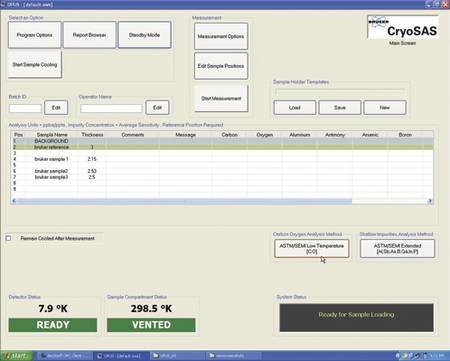Viewport: 450px width, 361px height.
Task: Choose ASTM/SEMI Low Temperature carbon oxygen method
Action: coord(312,248)
